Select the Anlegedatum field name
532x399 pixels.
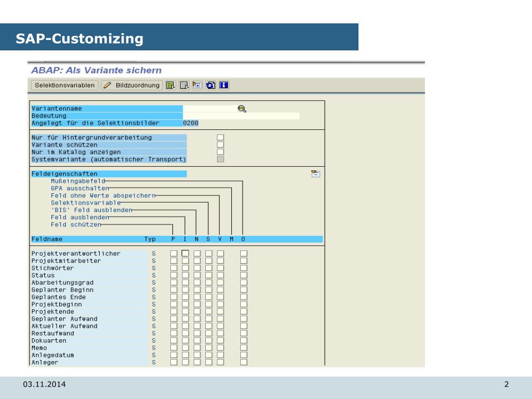click(x=52, y=355)
